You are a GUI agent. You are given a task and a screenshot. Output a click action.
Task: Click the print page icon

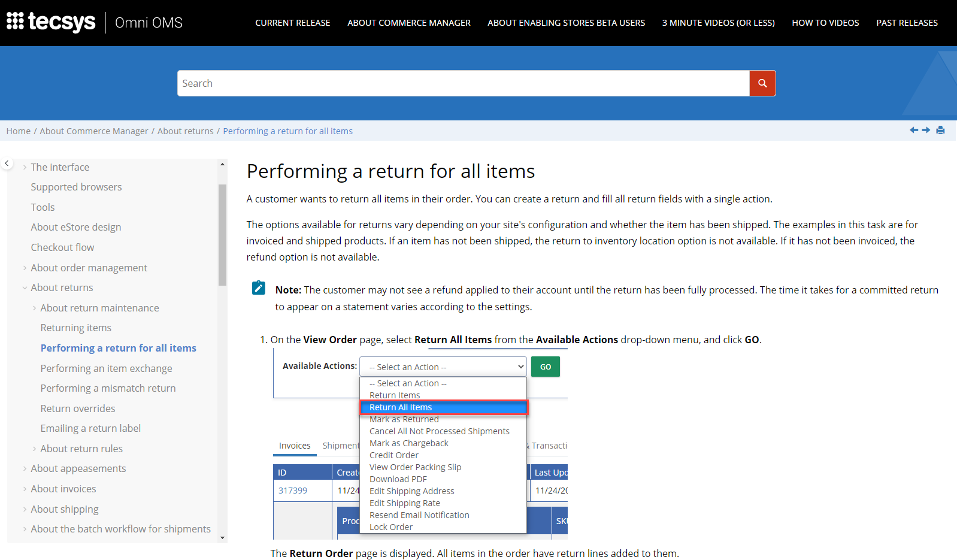(x=940, y=130)
